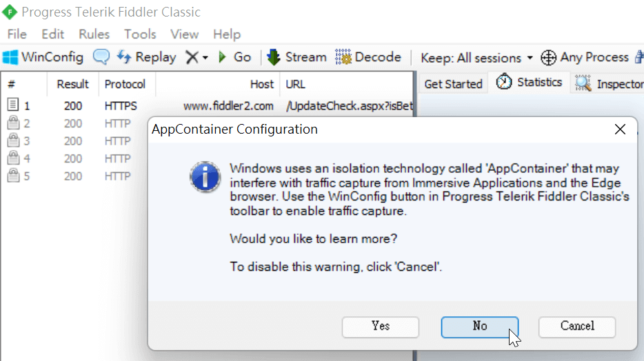Click Cancel to disable the warning

[577, 327]
